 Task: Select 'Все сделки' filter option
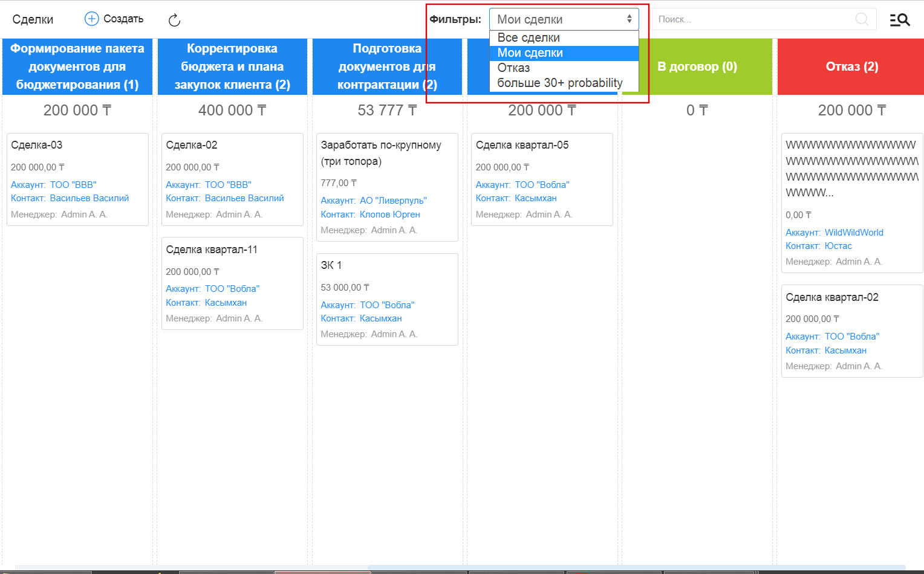(564, 37)
